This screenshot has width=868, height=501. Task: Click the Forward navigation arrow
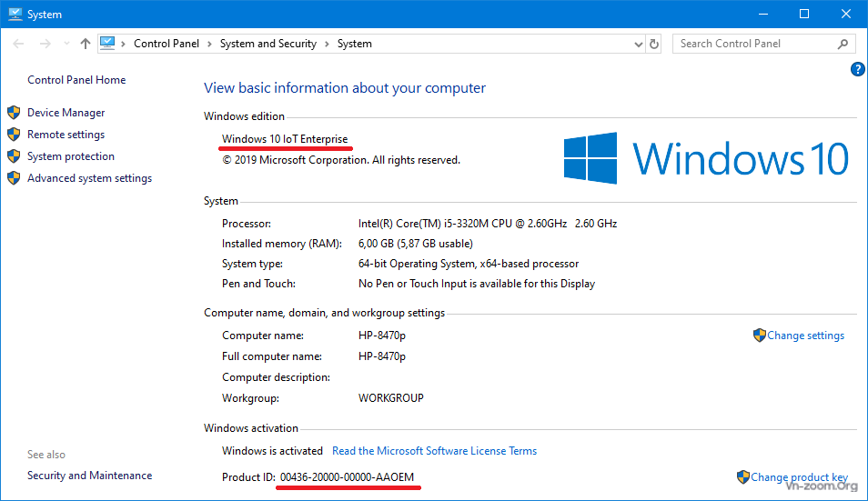click(x=45, y=44)
